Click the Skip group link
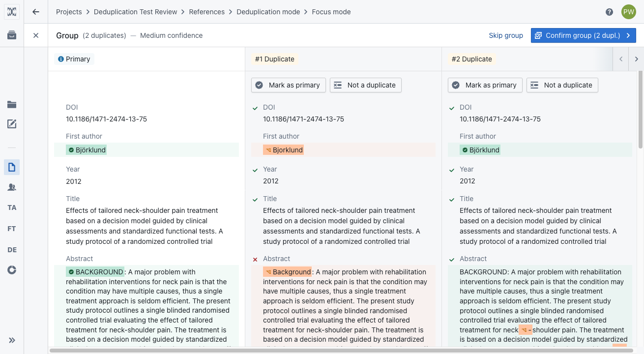This screenshot has width=644, height=354. click(x=506, y=35)
